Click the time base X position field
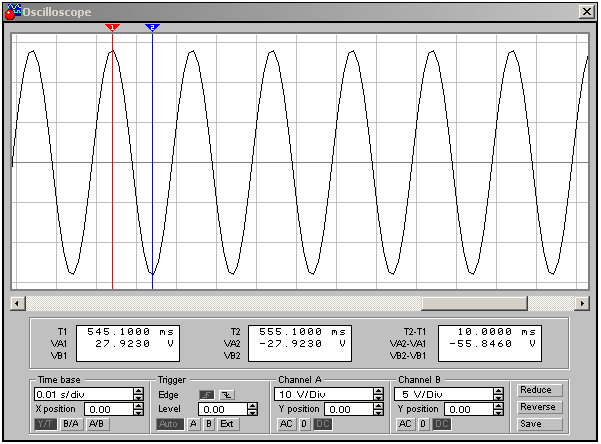 (109, 409)
